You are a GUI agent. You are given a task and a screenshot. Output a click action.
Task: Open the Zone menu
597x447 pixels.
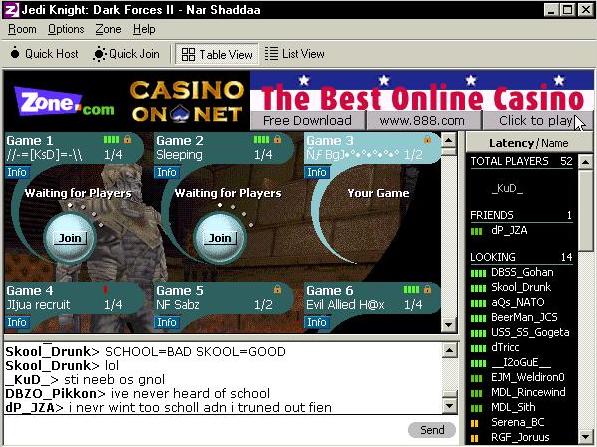(x=108, y=29)
